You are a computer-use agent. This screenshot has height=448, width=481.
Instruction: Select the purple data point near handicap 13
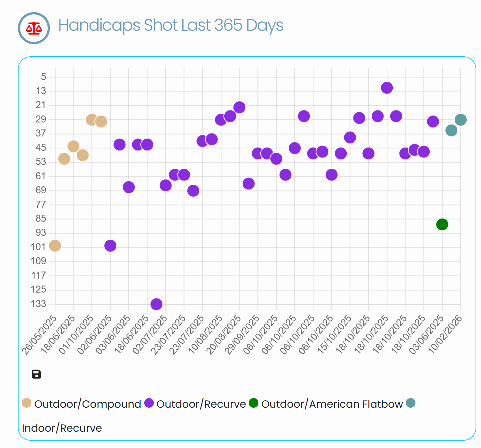click(387, 88)
